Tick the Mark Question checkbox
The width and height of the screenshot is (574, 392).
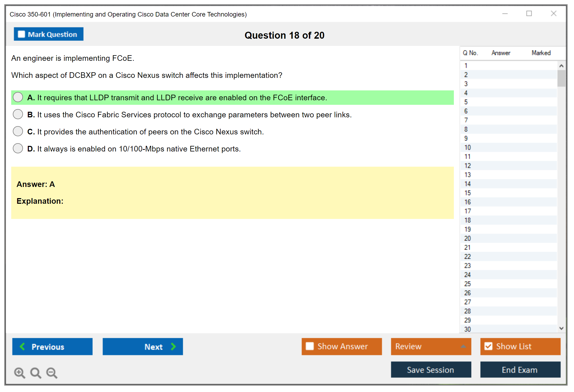(x=21, y=34)
